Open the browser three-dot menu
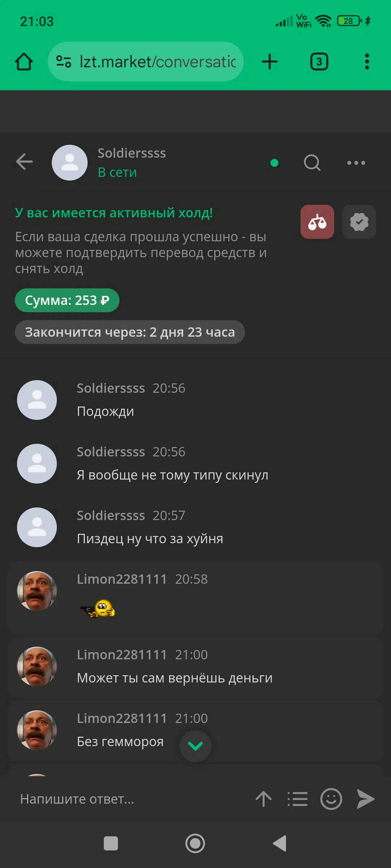Viewport: 391px width, 868px height. (x=367, y=61)
